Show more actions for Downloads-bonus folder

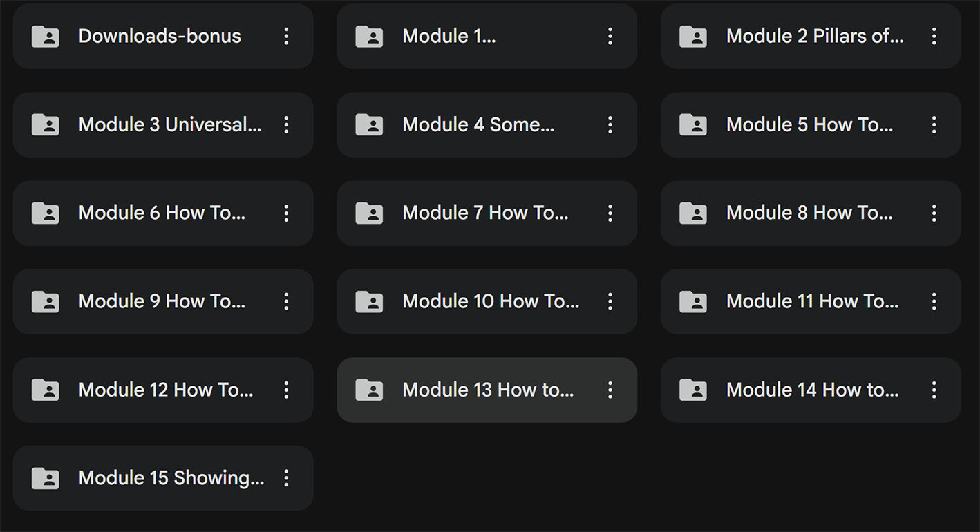coord(286,37)
